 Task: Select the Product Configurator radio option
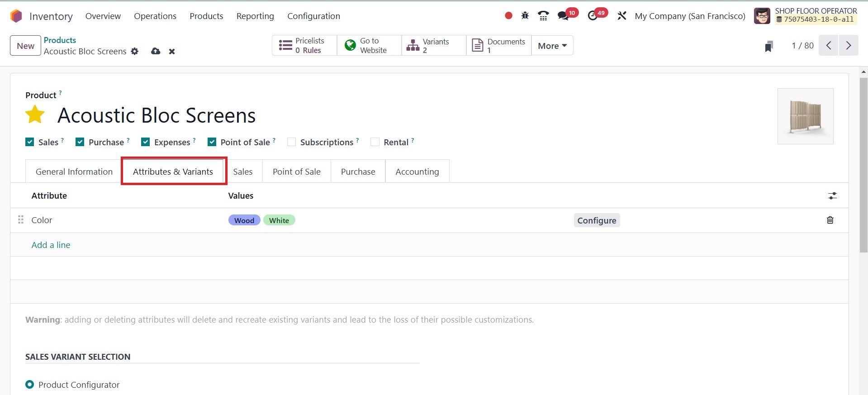click(30, 385)
